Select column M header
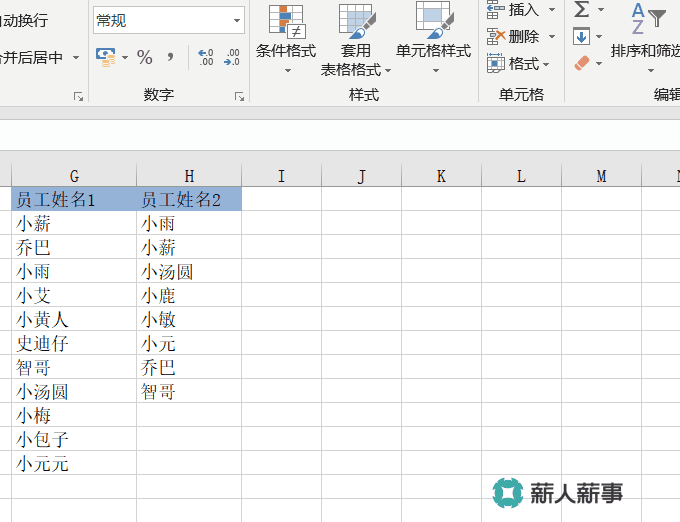 (602, 176)
